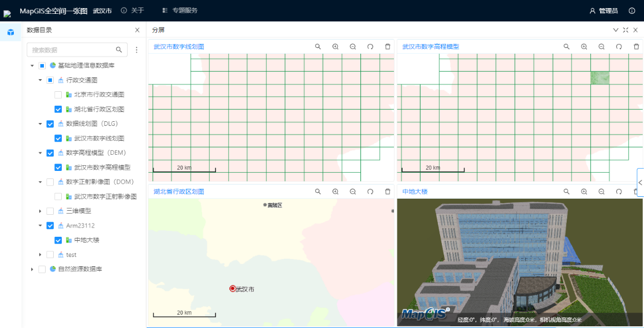The image size is (644, 328).
Task: Zoom out on 武汉市数字高程模型 pane
Action: coord(602,47)
